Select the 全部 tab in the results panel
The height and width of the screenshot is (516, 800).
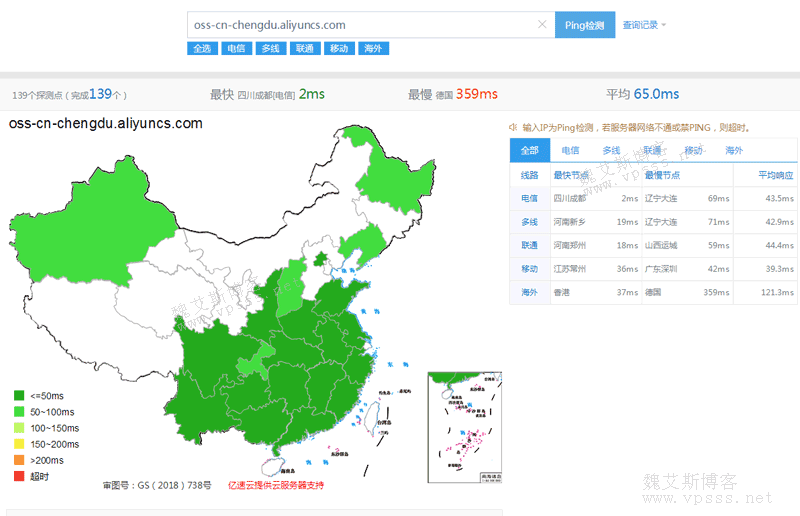529,150
